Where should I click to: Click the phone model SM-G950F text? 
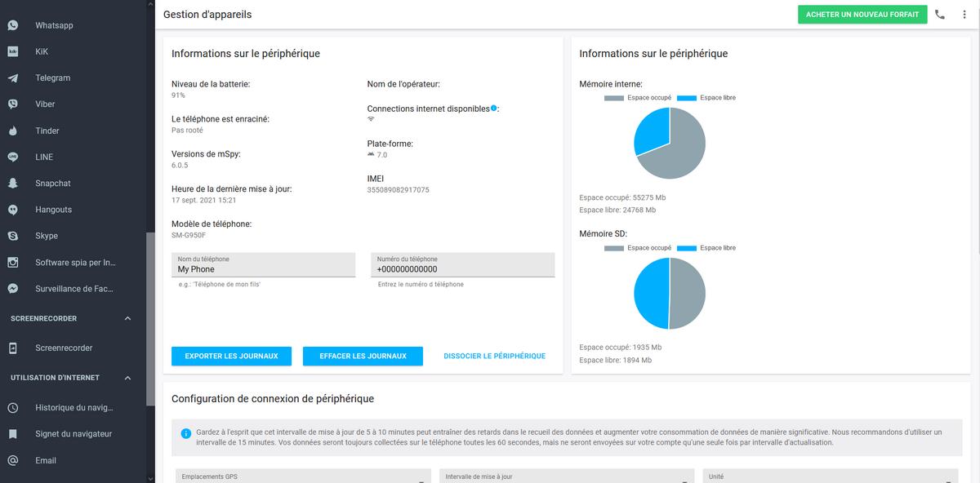(189, 235)
